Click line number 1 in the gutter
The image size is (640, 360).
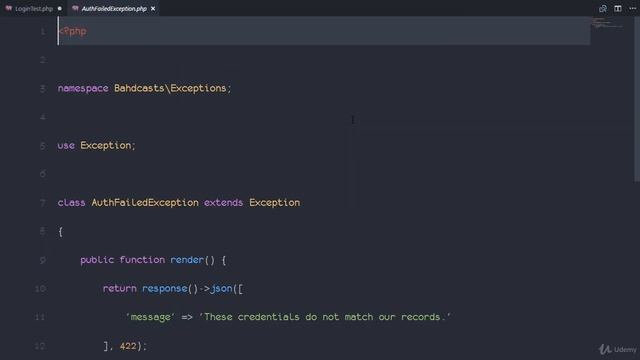point(43,31)
